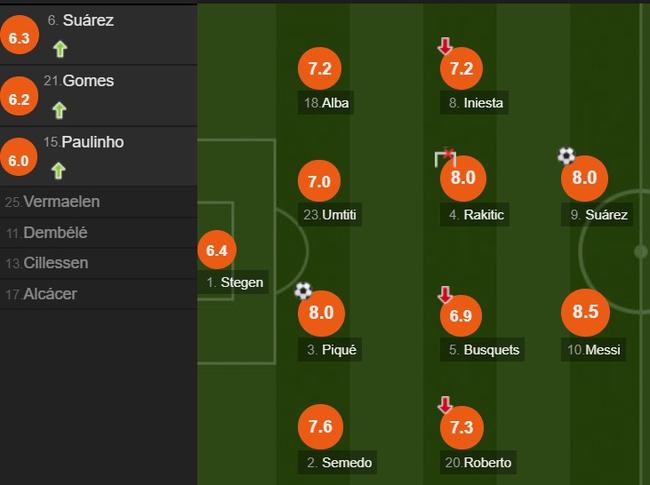Open player label 2. Semedo

tap(337, 462)
